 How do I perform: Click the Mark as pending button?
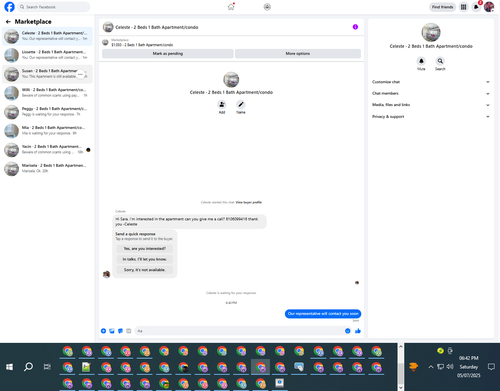click(168, 54)
